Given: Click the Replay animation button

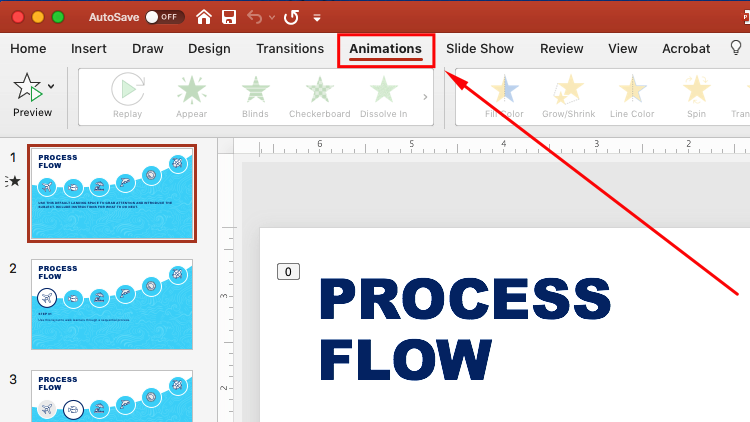Looking at the screenshot, I should (127, 97).
